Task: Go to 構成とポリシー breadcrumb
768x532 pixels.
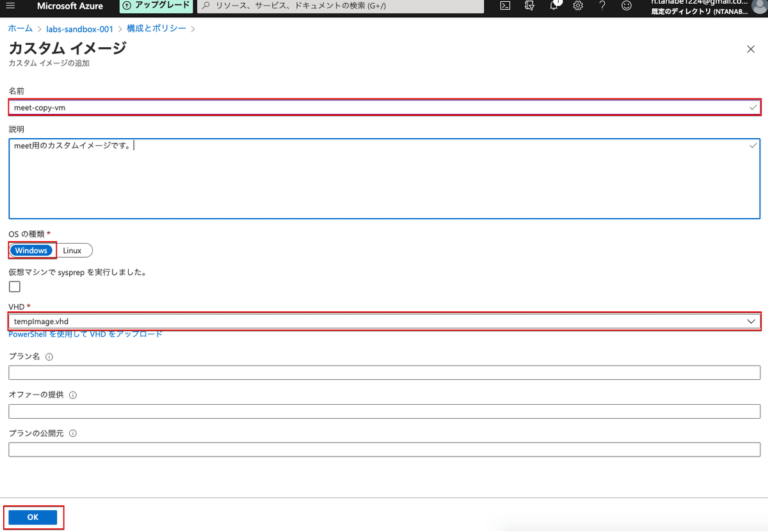Action: tap(156, 29)
